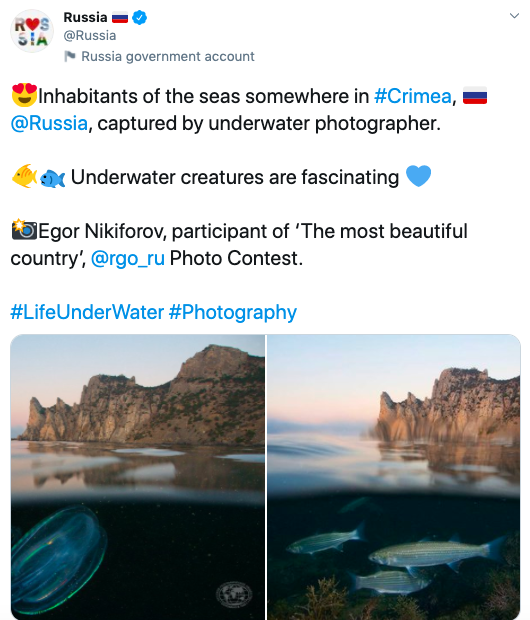Viewport: 530px width, 620px height.
Task: Click the heart-eyes emoji
Action: [x=24, y=95]
